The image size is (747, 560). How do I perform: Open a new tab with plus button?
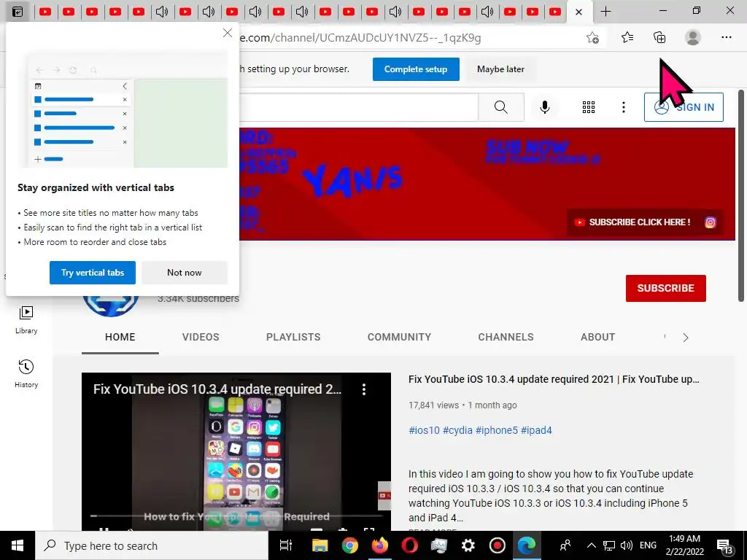click(605, 12)
